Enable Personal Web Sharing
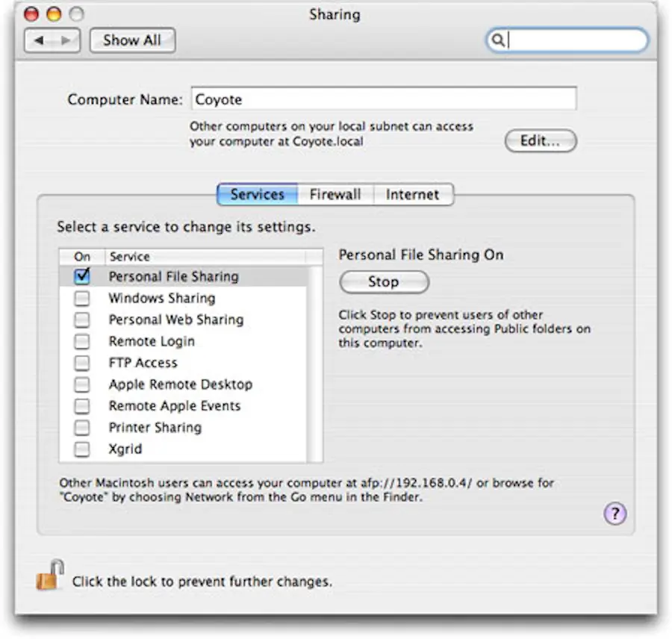 click(x=82, y=319)
